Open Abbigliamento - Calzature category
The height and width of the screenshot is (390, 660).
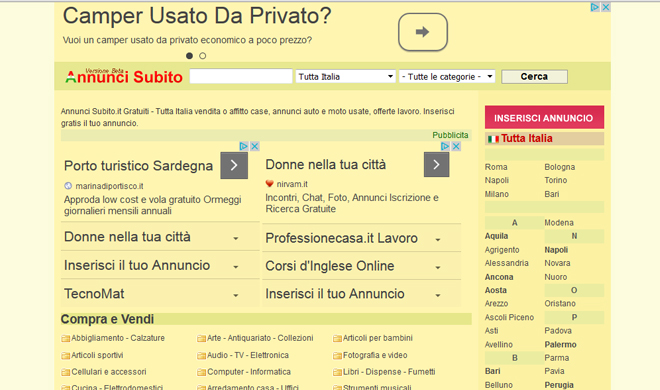point(118,338)
